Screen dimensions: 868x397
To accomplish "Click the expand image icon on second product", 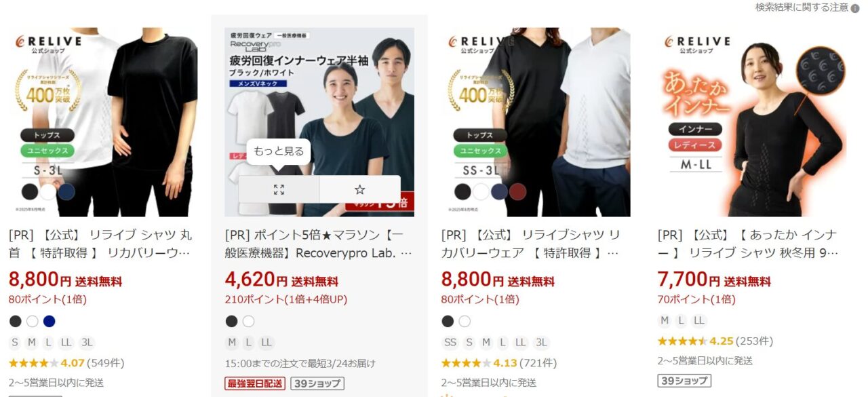I will pos(279,189).
